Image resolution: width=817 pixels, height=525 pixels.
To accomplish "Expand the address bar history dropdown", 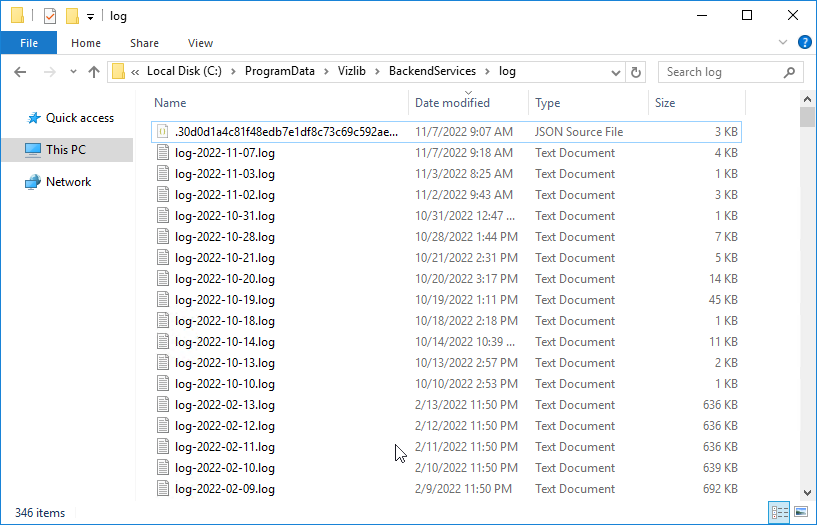I will pos(616,72).
